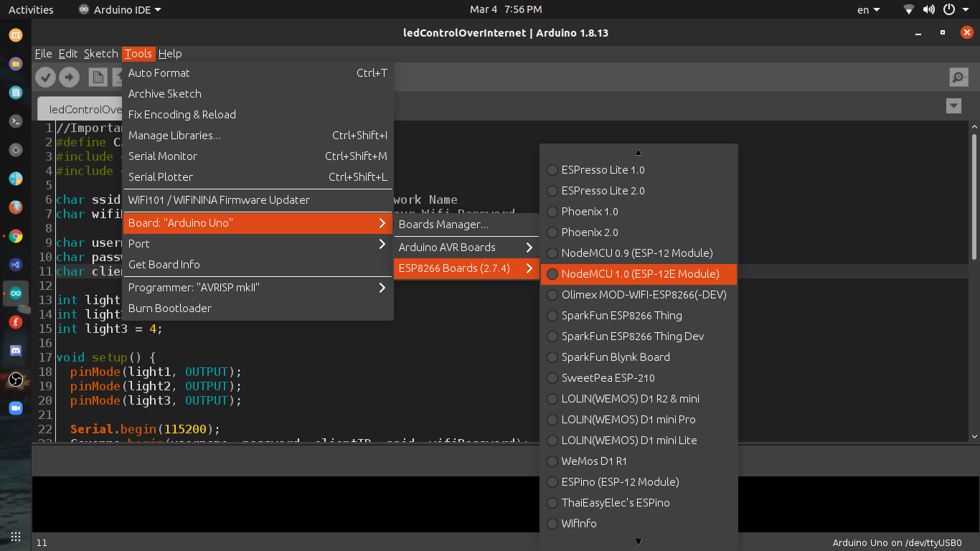This screenshot has width=980, height=551.
Task: Select WifInfo board
Action: [639, 524]
